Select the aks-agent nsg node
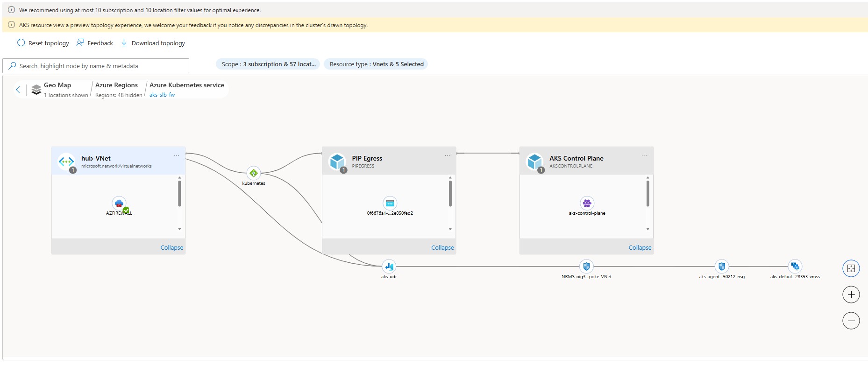Viewport: 868px width, 365px height. pyautogui.click(x=722, y=267)
